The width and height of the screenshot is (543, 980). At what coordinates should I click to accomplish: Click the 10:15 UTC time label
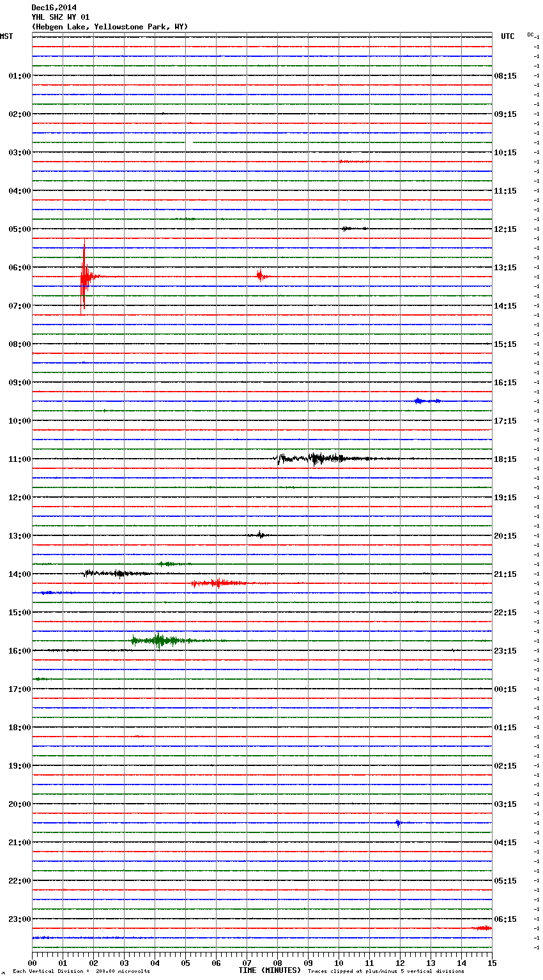(x=505, y=153)
